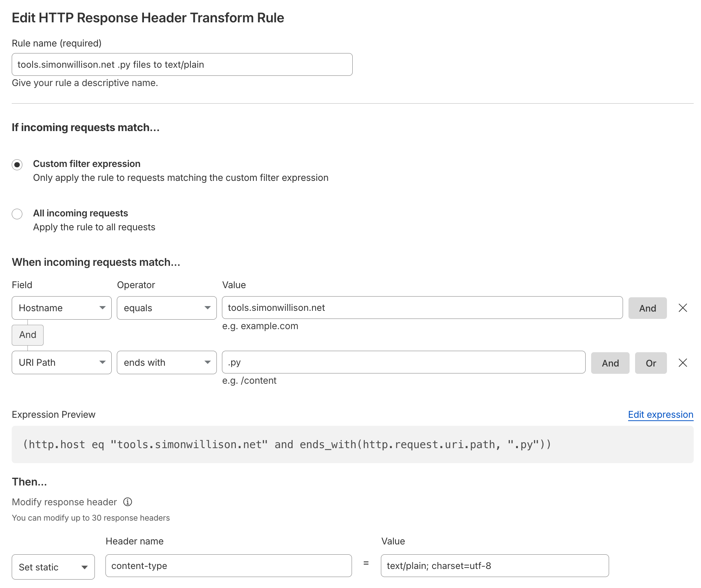Remove the Hostname condition with the X icon

pos(683,308)
